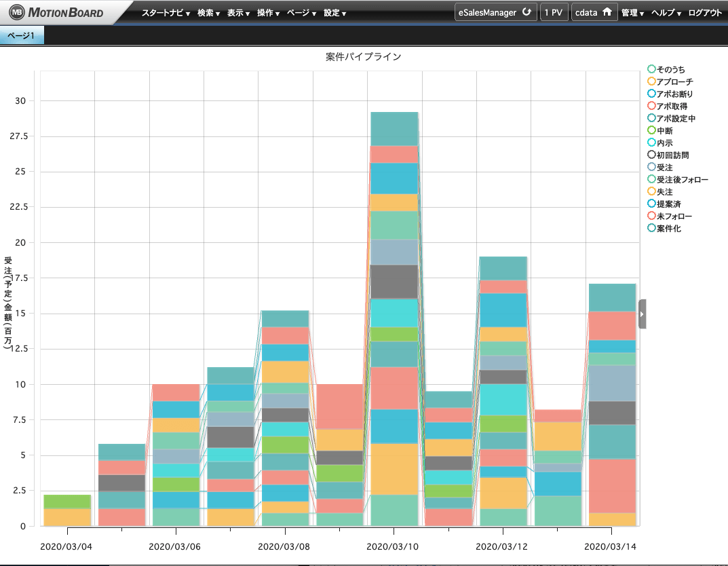Toggle the 提案済 legend series

click(x=664, y=204)
